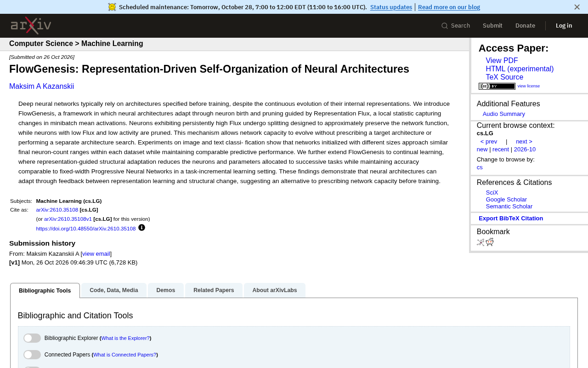Select the Related Papers tab
The height and width of the screenshot is (368, 588).
click(x=214, y=290)
